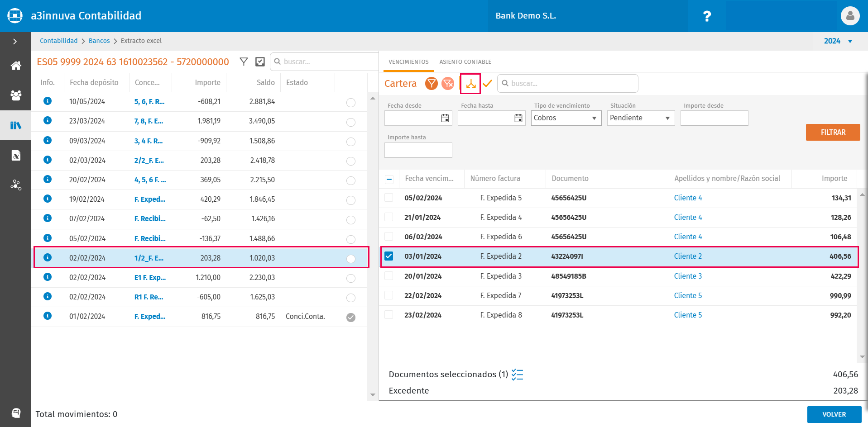Go to Bancos breadcrumb
This screenshot has height=427, width=868.
pyautogui.click(x=99, y=41)
